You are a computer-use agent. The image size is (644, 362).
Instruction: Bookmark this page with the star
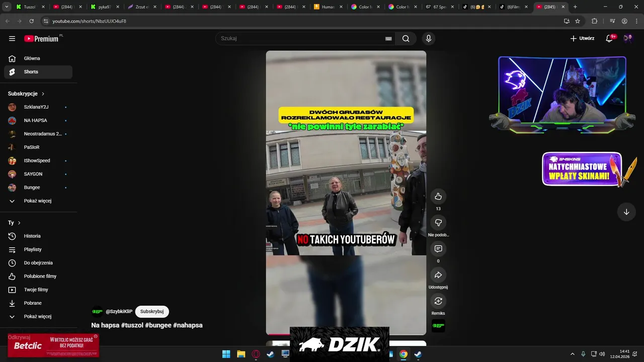click(578, 21)
